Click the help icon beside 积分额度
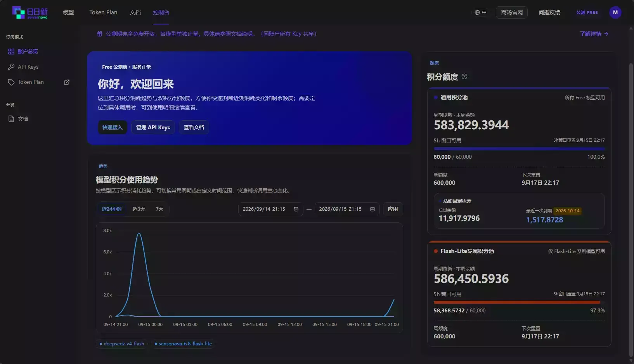 coord(464,76)
